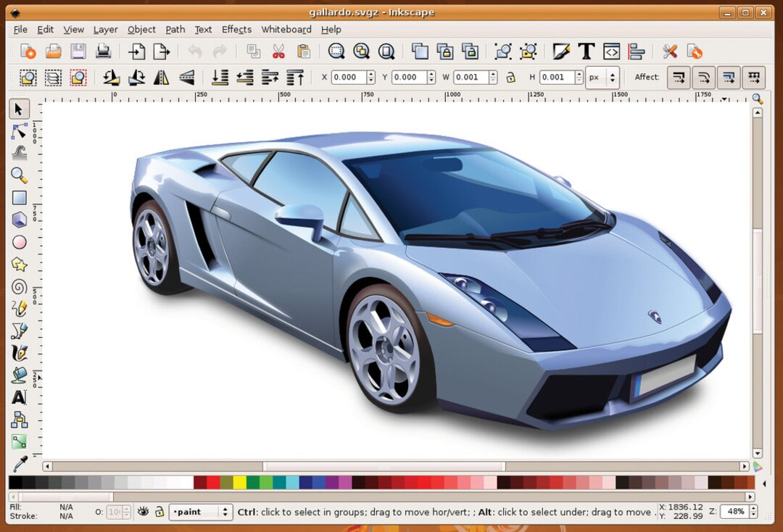This screenshot has height=532, width=783.
Task: Open the Whiteboard menu
Action: [286, 30]
